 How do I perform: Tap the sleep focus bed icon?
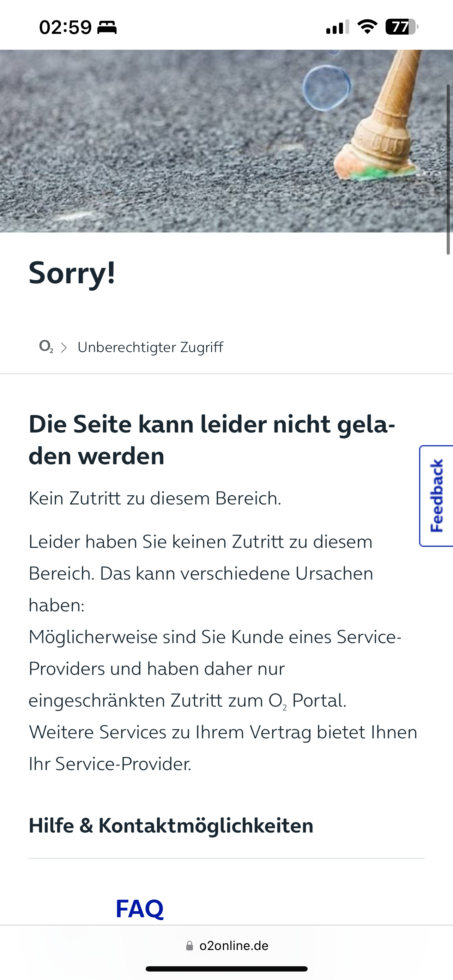tap(107, 28)
